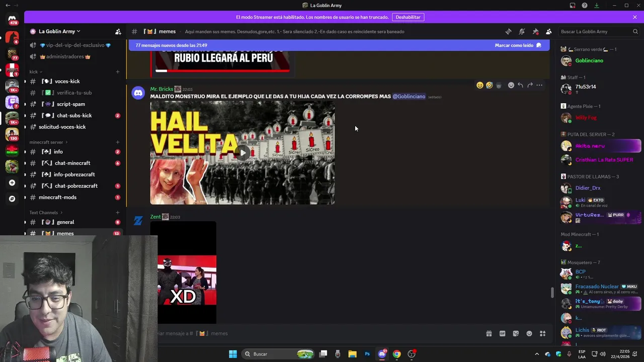Open chat-minecraft channel
Image resolution: width=644 pixels, height=362 pixels.
point(74,163)
